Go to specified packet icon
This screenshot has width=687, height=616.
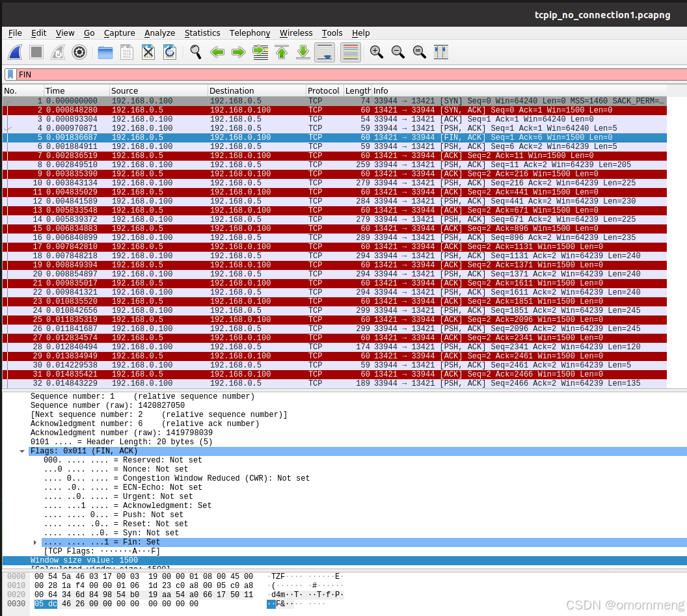point(260,52)
